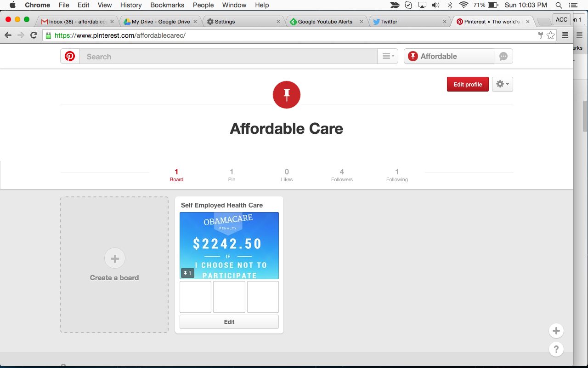
Task: Click the AirPlay display icon
Action: (422, 5)
